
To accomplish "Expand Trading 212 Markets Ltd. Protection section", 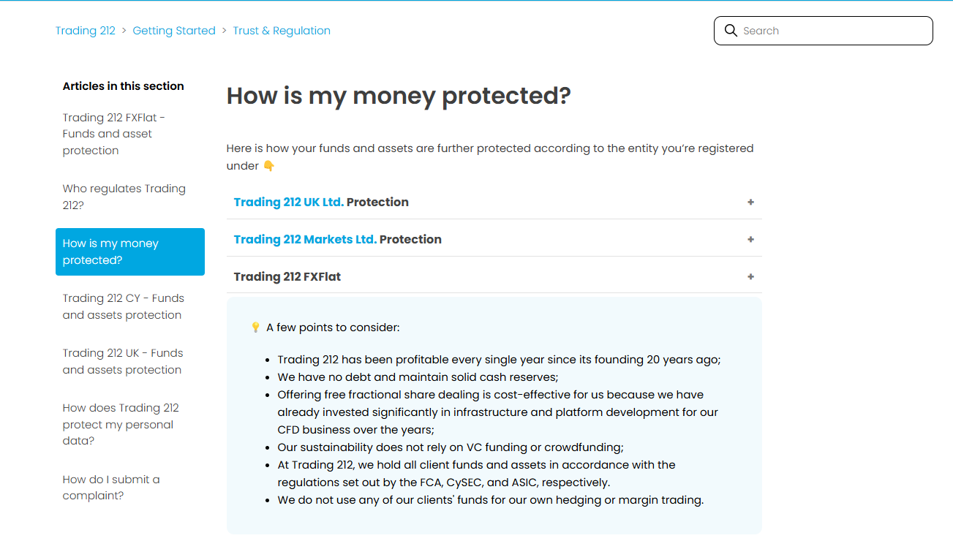I will [494, 239].
